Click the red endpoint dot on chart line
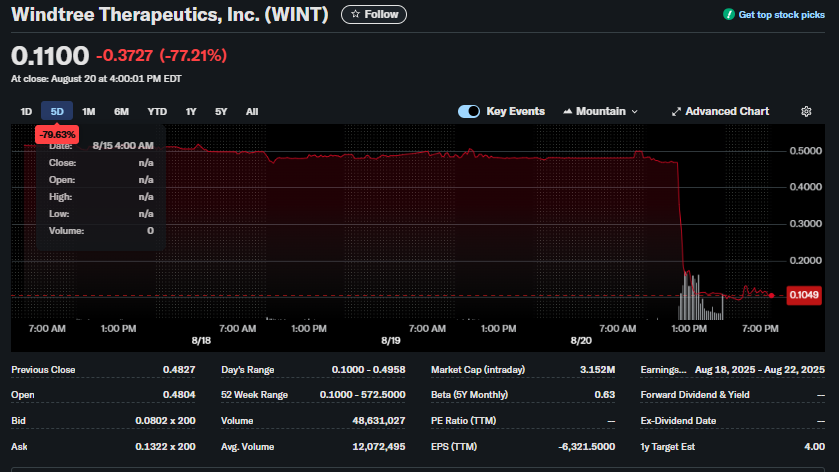 [x=771, y=295]
